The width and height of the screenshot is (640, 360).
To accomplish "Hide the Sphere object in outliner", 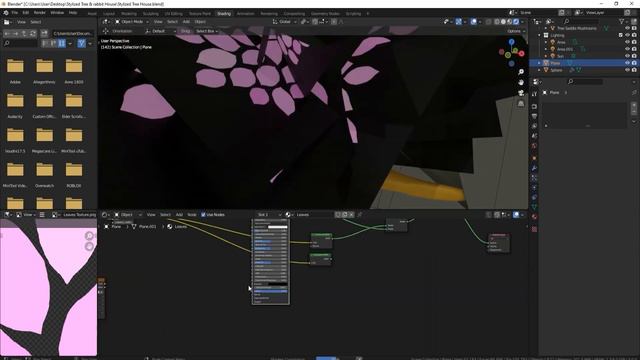I will click(x=627, y=70).
